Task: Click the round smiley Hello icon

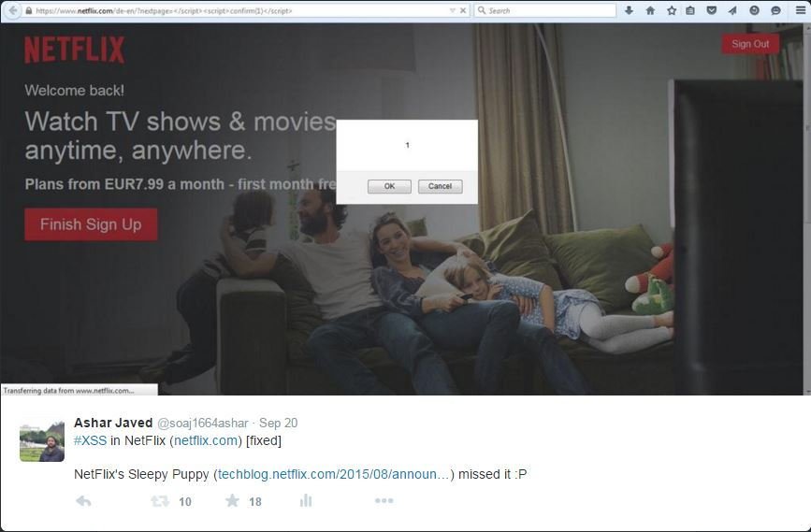Action: point(754,10)
